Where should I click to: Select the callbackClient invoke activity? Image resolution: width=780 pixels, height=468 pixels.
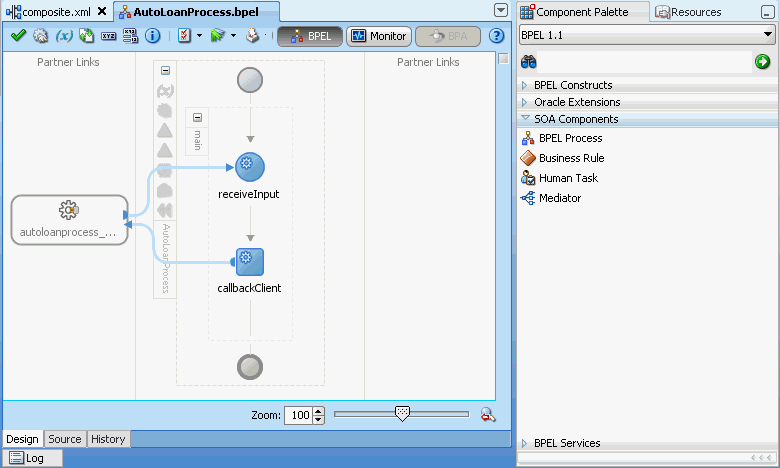[250, 262]
